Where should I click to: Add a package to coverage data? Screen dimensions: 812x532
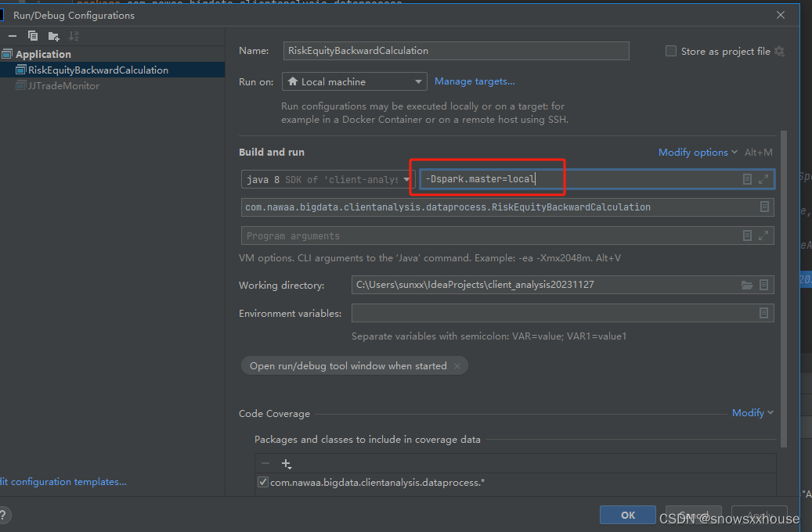click(286, 464)
